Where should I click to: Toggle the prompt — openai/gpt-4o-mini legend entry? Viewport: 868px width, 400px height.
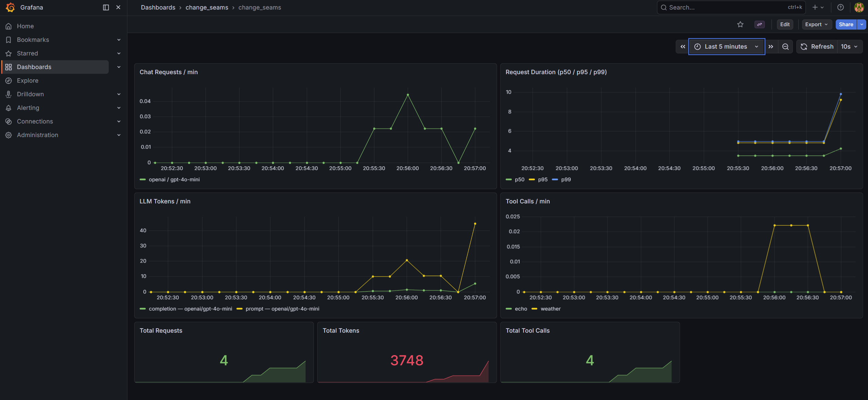pos(282,309)
